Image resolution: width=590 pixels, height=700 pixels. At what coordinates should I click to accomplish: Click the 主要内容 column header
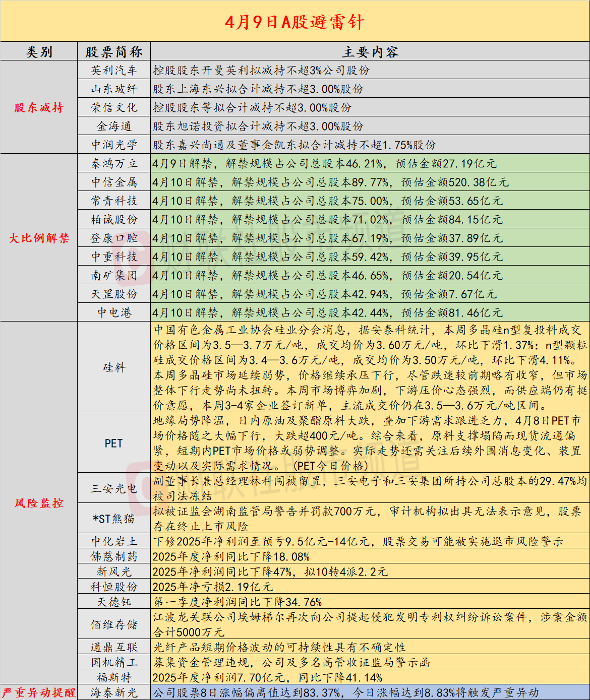coord(370,52)
